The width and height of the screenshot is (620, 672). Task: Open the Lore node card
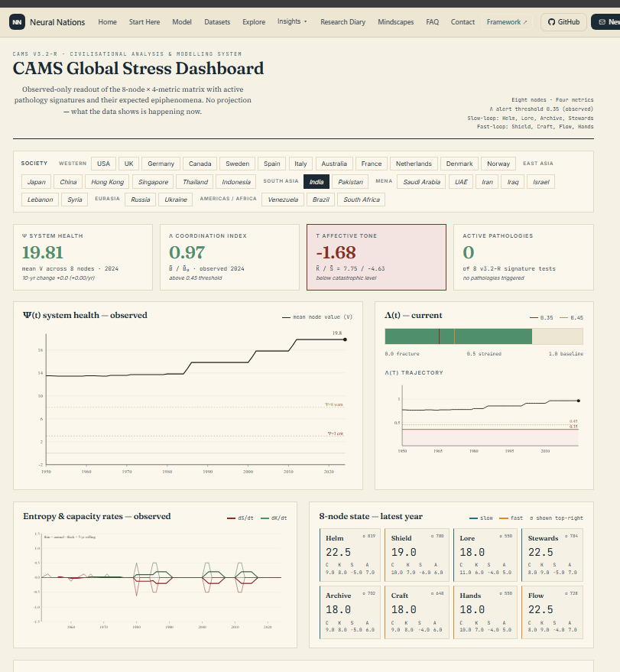485,555
